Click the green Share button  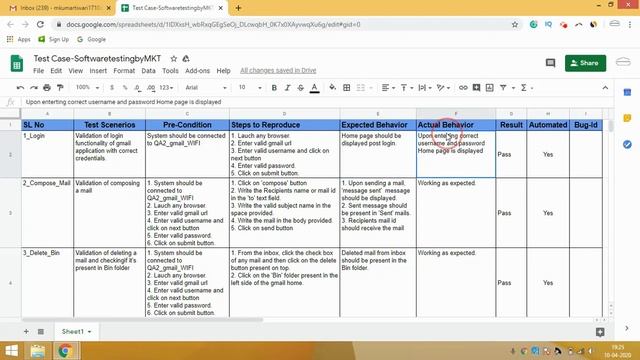click(x=585, y=63)
